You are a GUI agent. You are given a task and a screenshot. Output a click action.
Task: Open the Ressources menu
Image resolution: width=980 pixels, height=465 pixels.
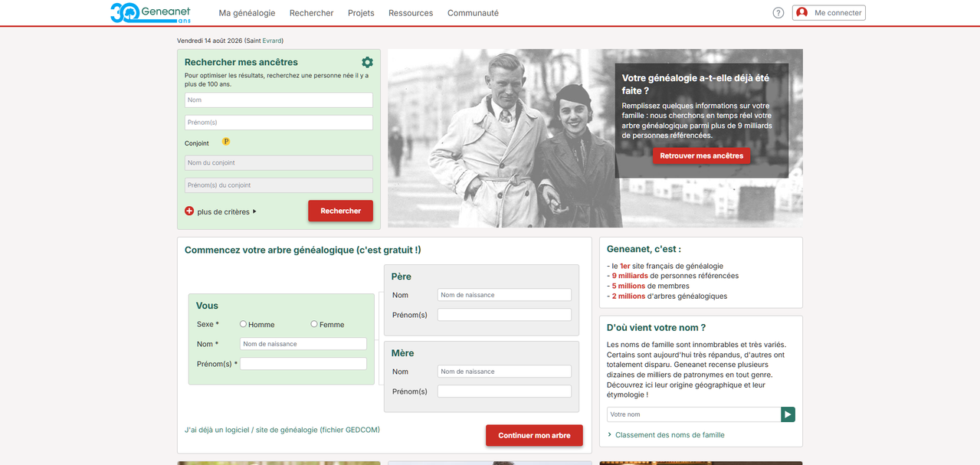coord(411,13)
